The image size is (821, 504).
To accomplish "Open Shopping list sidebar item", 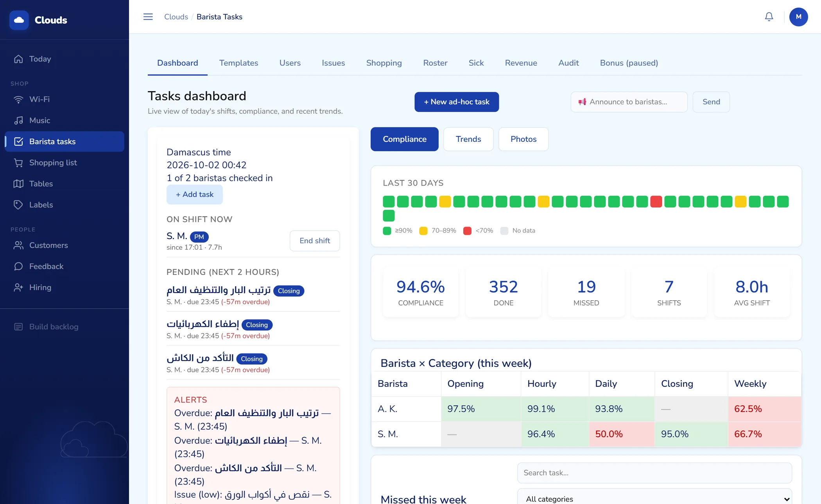I will click(x=65, y=163).
